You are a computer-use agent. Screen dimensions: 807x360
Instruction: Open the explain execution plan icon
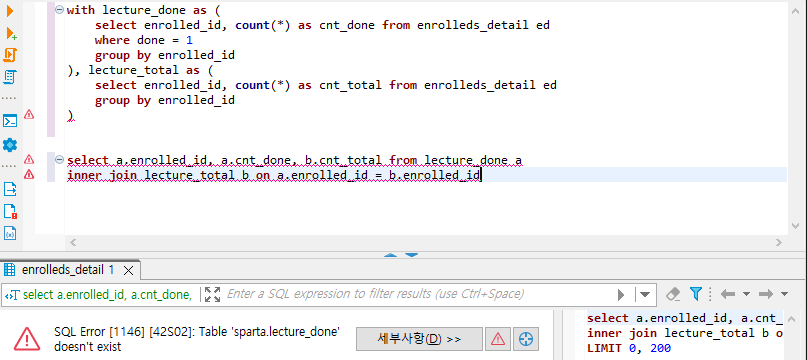point(10,77)
